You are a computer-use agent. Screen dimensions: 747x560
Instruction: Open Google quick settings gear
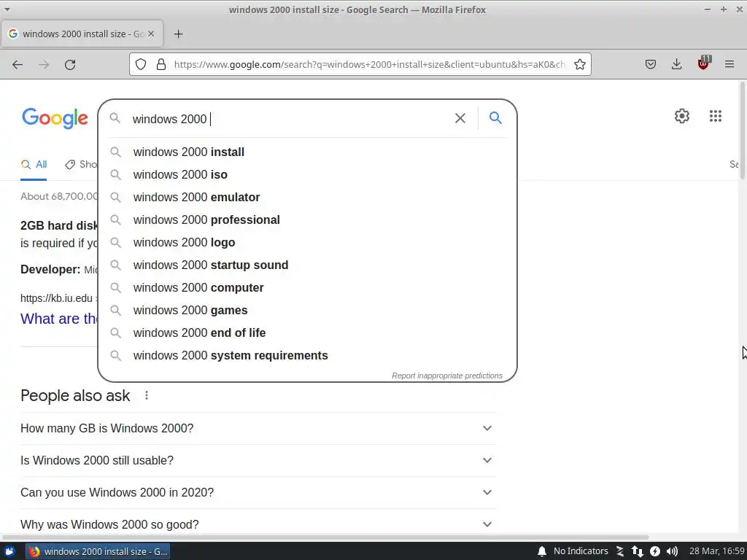pyautogui.click(x=682, y=116)
